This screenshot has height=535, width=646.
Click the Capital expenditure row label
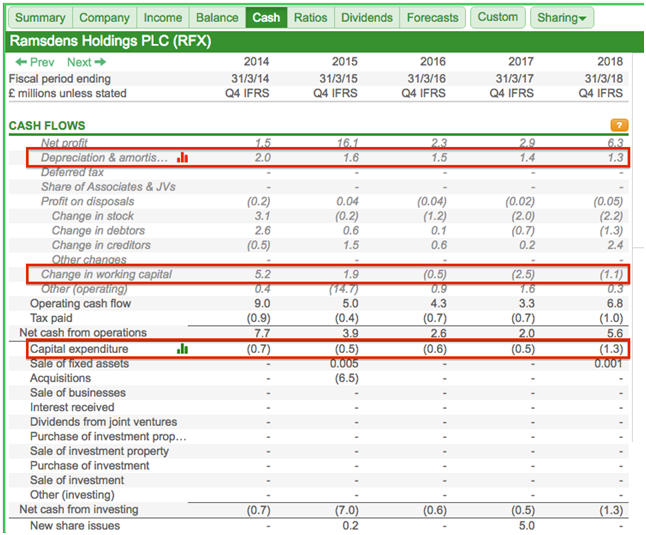pyautogui.click(x=79, y=349)
